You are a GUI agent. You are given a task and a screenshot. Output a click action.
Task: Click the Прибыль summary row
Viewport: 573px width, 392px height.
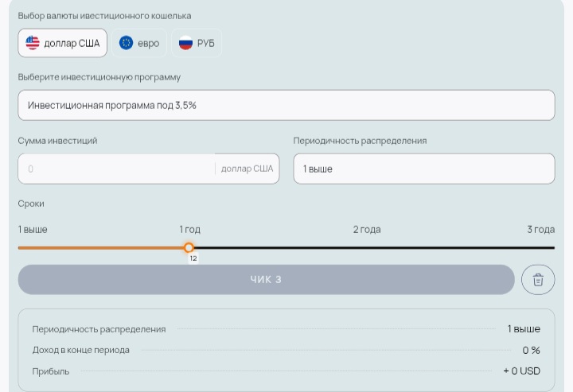pyautogui.click(x=286, y=371)
